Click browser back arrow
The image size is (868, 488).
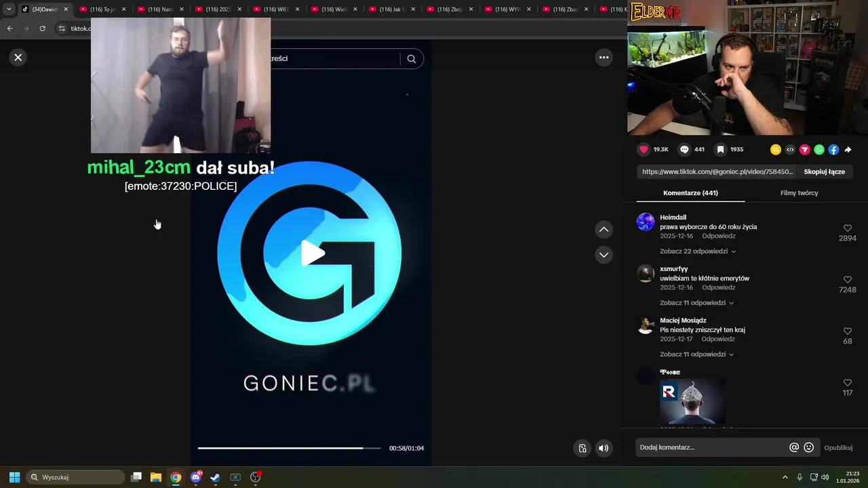click(x=9, y=28)
